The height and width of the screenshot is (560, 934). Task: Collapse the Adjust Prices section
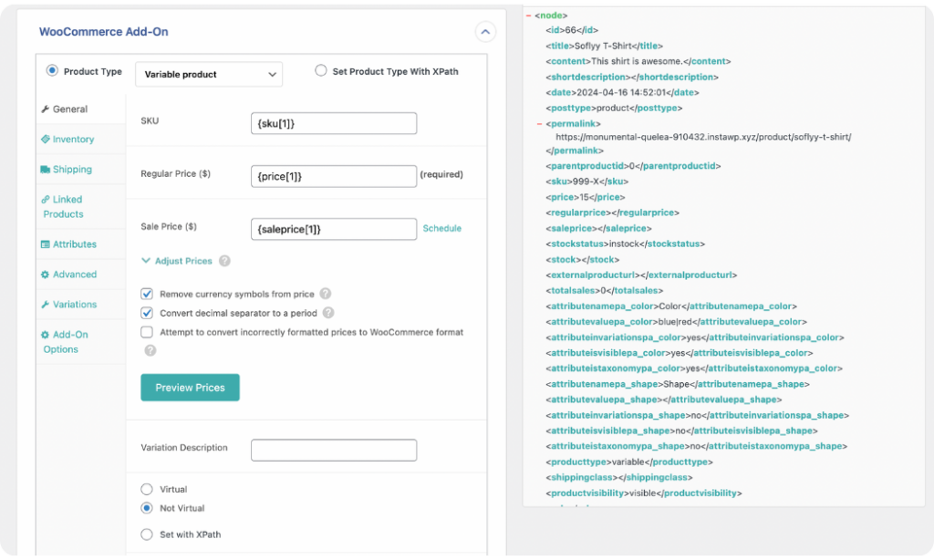177,261
